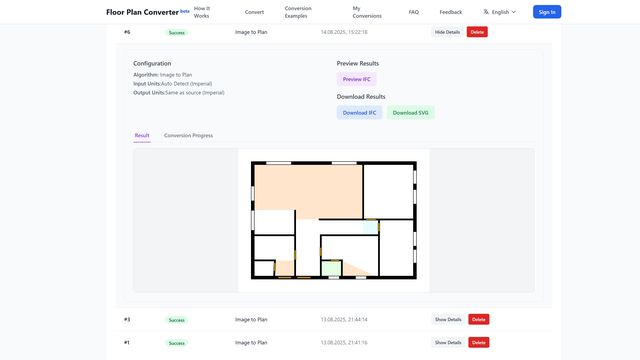Click the date 13.08.2025, 21:44:14

click(344, 320)
